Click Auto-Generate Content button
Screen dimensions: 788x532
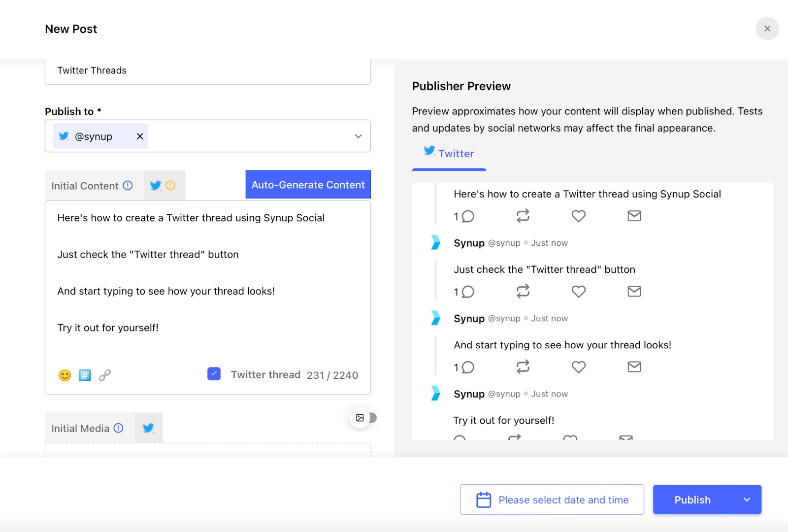pos(308,185)
